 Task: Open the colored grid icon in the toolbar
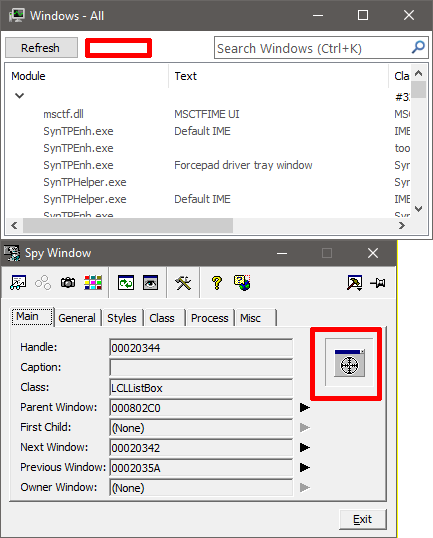[x=93, y=283]
